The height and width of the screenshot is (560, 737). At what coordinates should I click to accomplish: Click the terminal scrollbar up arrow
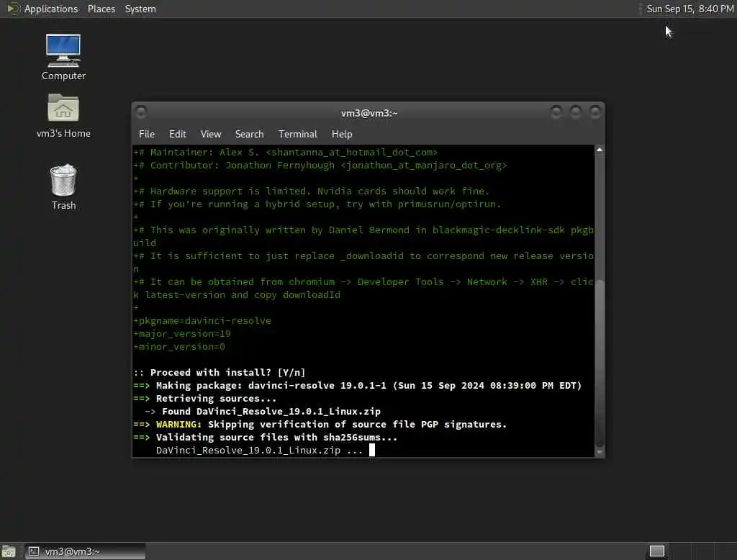click(600, 150)
